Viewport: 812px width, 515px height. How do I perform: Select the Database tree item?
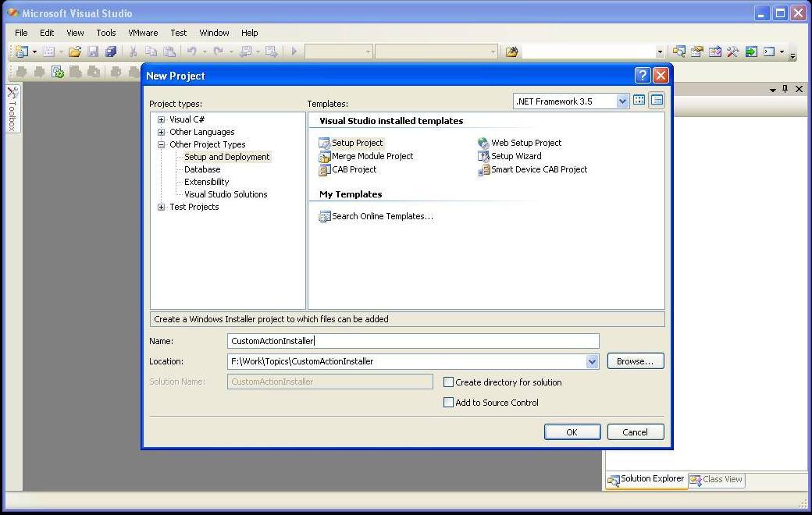pyautogui.click(x=202, y=169)
